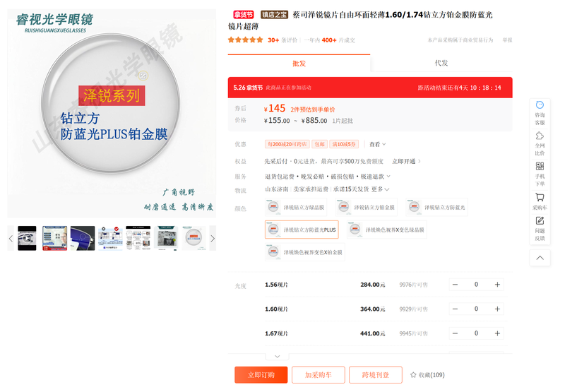Decrease quantity for 1.56现片
This screenshot has height=392, width=565.
(x=455, y=285)
